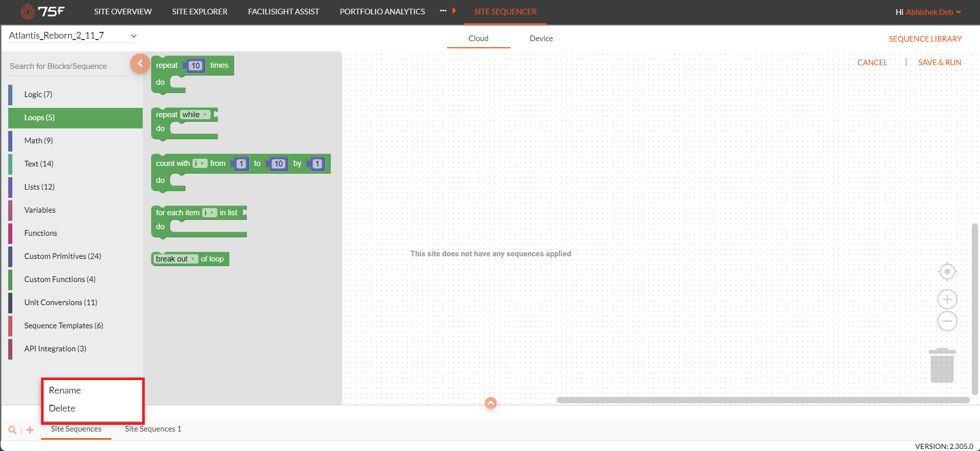The width and height of the screenshot is (980, 451).
Task: Zoom out the workspace
Action: click(947, 322)
